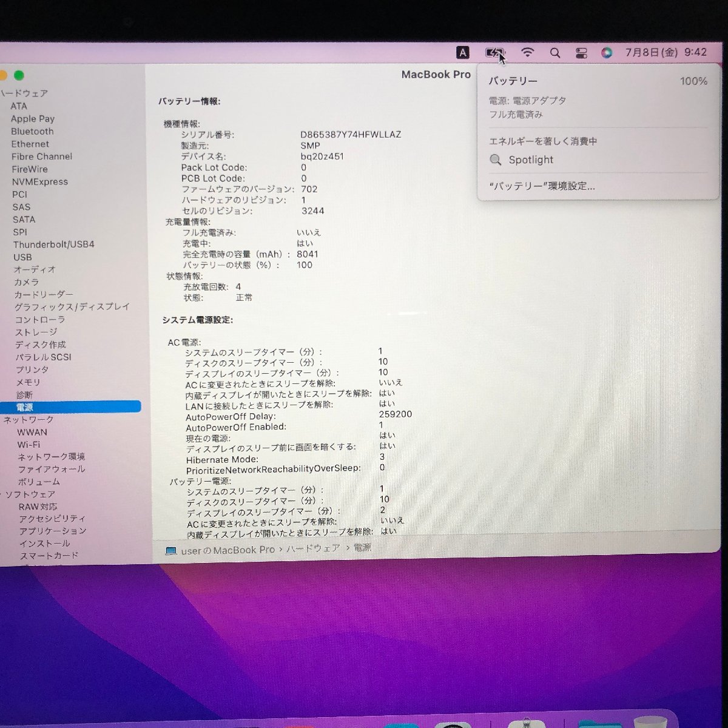Click the システム電源設定: heading

pos(198,320)
